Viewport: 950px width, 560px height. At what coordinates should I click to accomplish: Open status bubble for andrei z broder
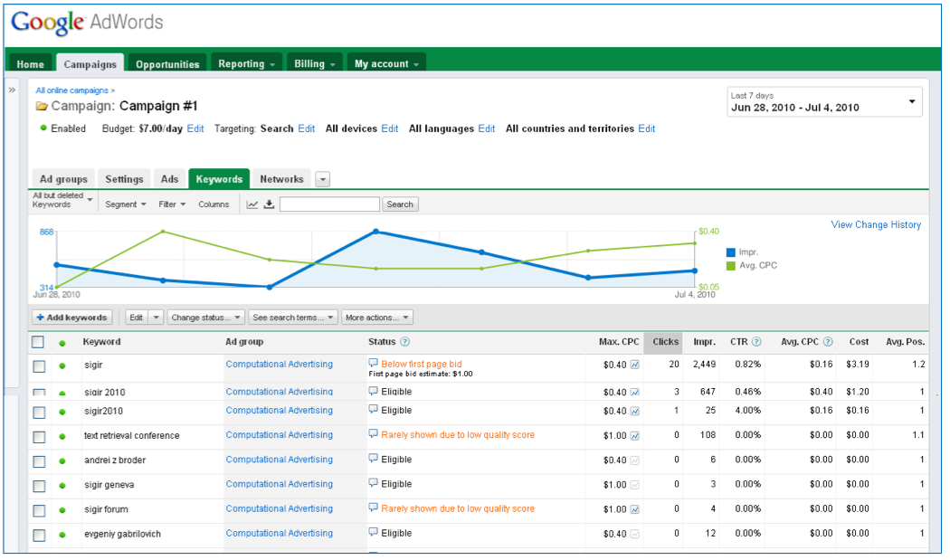[373, 459]
